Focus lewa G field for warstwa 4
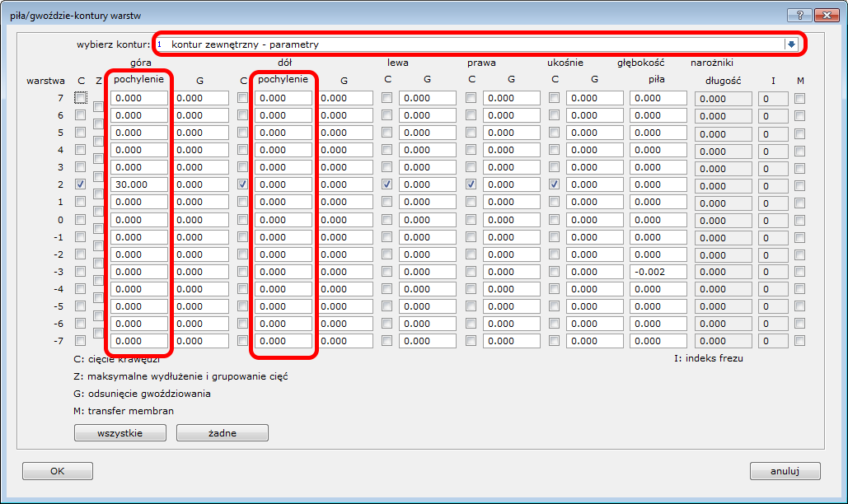The width and height of the screenshot is (848, 504). point(427,150)
